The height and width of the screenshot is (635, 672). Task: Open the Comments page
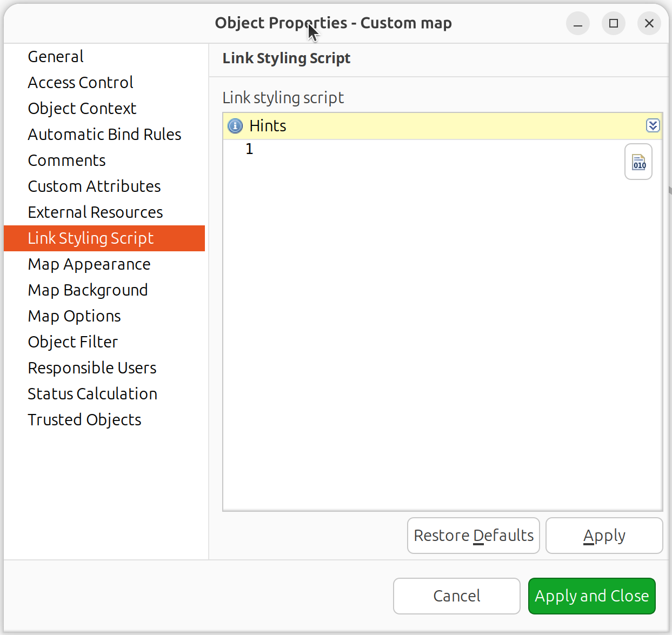[x=66, y=160]
